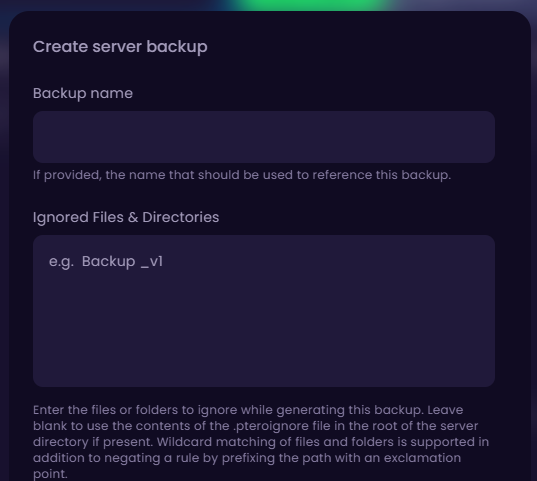Click the 'Leave blank' phrase in the description
This screenshot has width=537, height=481.
coord(445,410)
